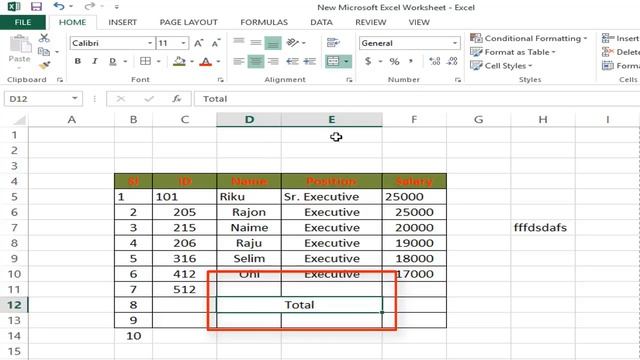
Task: Click the Redo arrow icon
Action: coord(89,7)
